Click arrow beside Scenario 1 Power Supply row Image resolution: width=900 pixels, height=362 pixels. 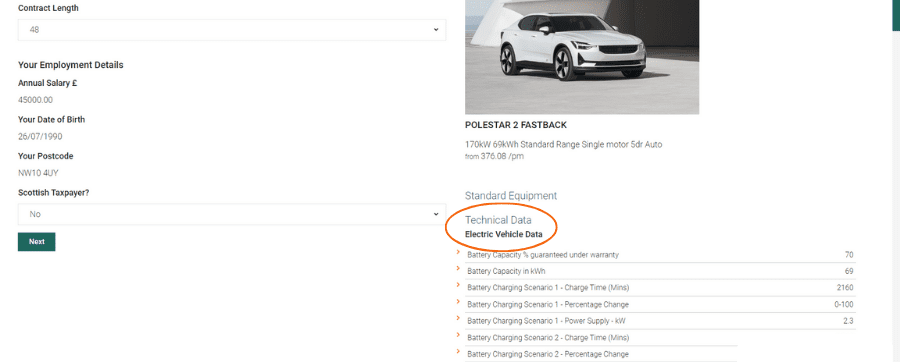458,318
